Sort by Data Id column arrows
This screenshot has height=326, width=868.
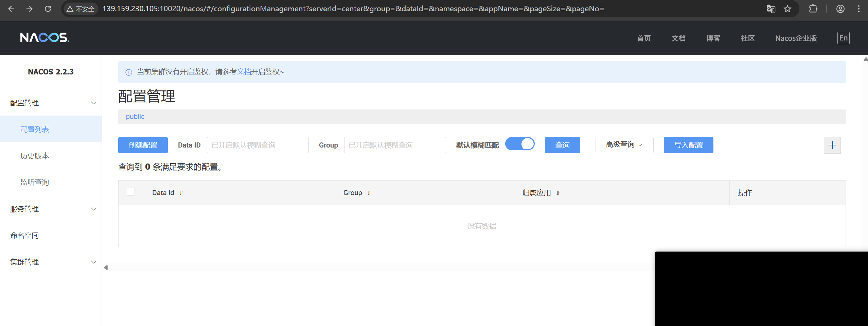coord(181,193)
